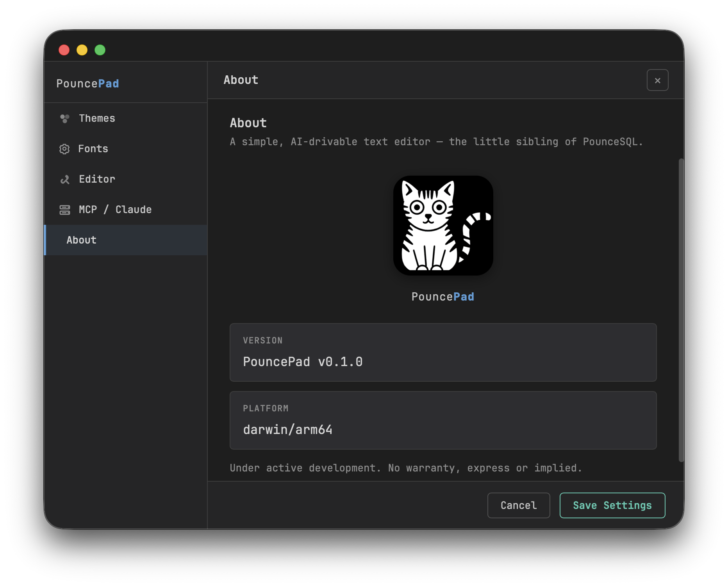Click the PouncePad name under the logo

point(443,297)
